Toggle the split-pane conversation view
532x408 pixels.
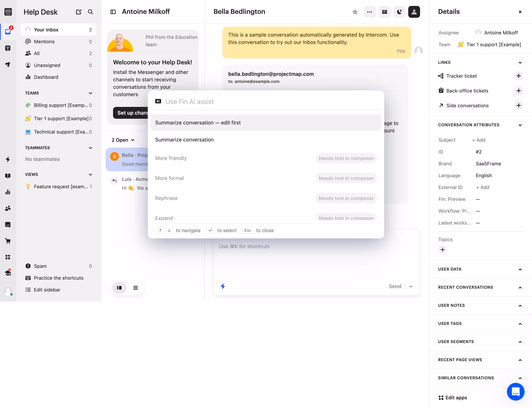pyautogui.click(x=119, y=288)
